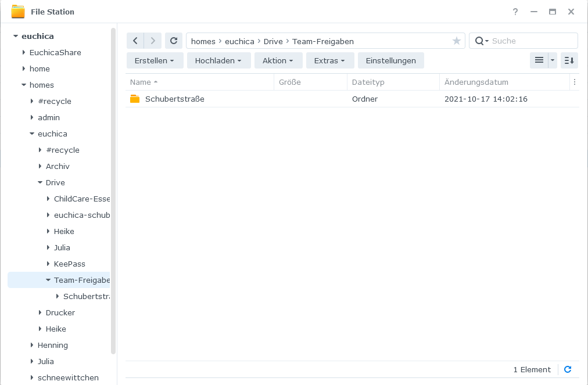Bookmark this folder with the star icon
588x385 pixels.
(x=456, y=41)
